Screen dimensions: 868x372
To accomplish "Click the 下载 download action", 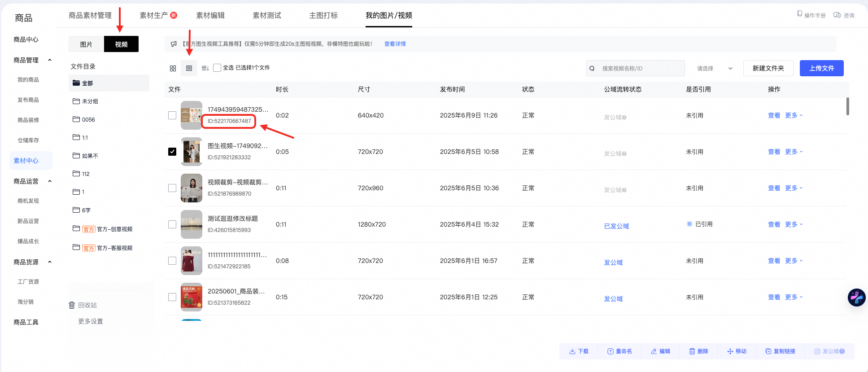I will point(579,351).
